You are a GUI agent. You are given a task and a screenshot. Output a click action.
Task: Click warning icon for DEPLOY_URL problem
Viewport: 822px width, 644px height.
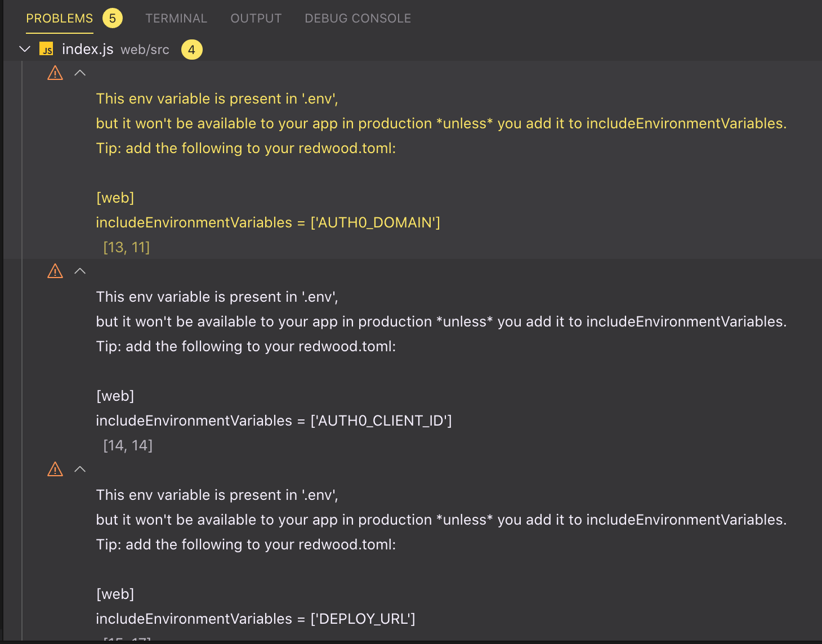(x=55, y=469)
